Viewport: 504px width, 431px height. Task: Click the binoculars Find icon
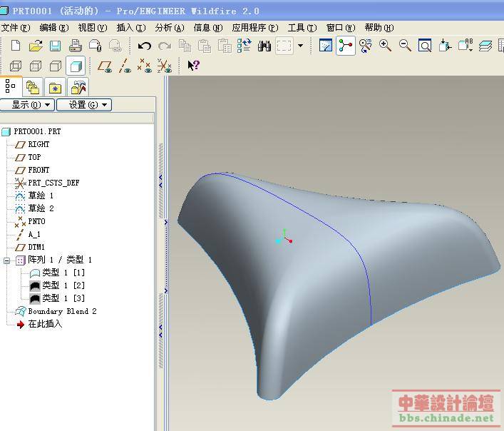pos(264,46)
